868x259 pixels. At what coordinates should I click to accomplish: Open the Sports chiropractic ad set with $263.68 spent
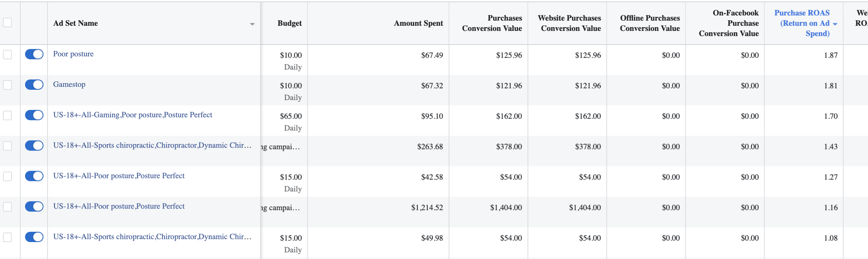coord(152,145)
